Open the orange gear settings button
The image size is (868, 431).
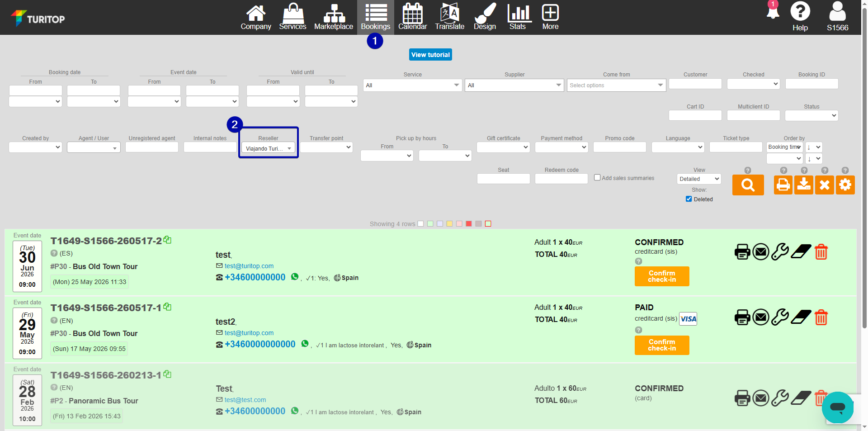pyautogui.click(x=845, y=185)
